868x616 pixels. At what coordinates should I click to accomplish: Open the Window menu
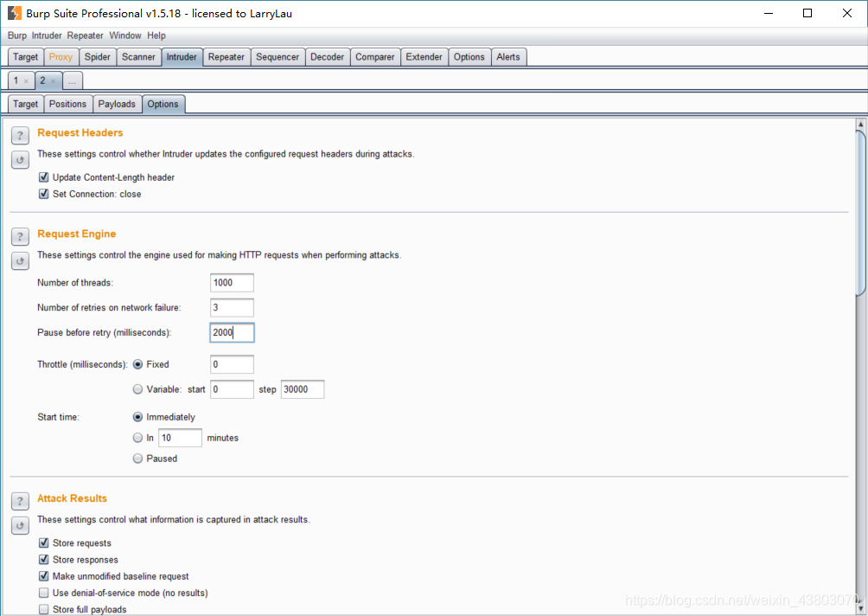coord(125,35)
